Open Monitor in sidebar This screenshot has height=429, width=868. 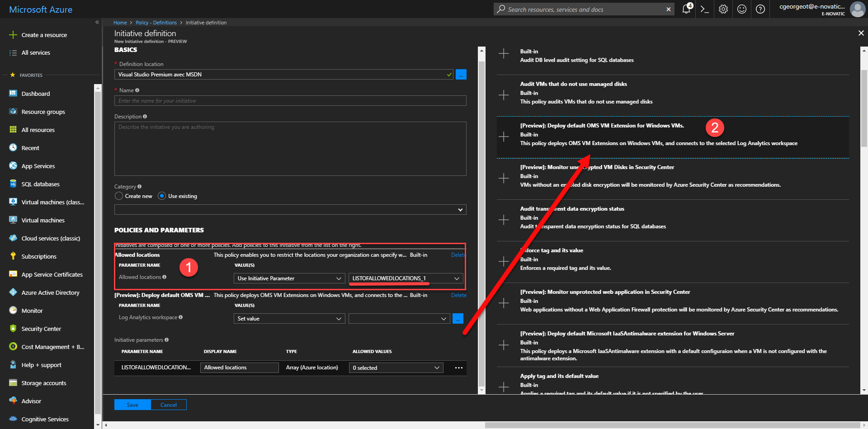pyautogui.click(x=32, y=311)
